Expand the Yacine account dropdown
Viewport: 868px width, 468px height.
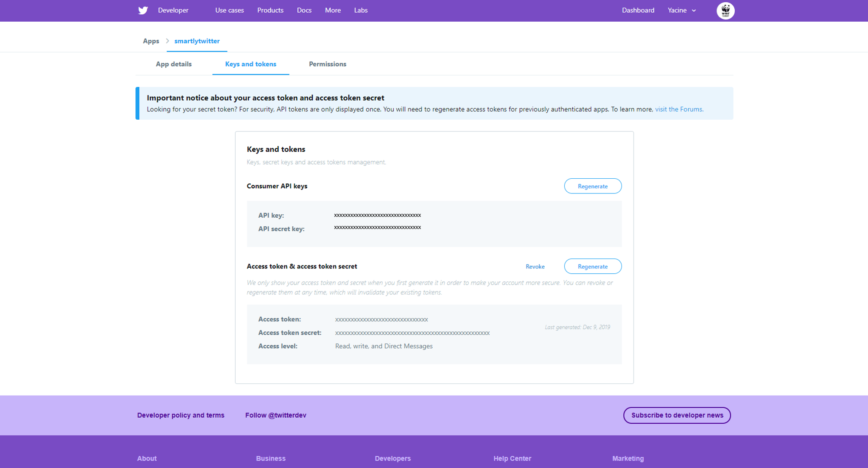click(x=682, y=10)
